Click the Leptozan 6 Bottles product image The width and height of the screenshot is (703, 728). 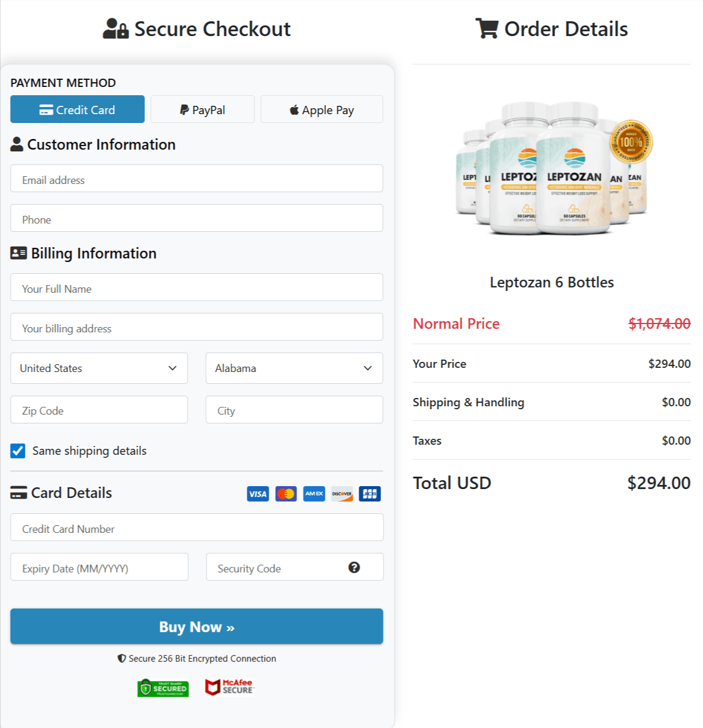tap(551, 172)
